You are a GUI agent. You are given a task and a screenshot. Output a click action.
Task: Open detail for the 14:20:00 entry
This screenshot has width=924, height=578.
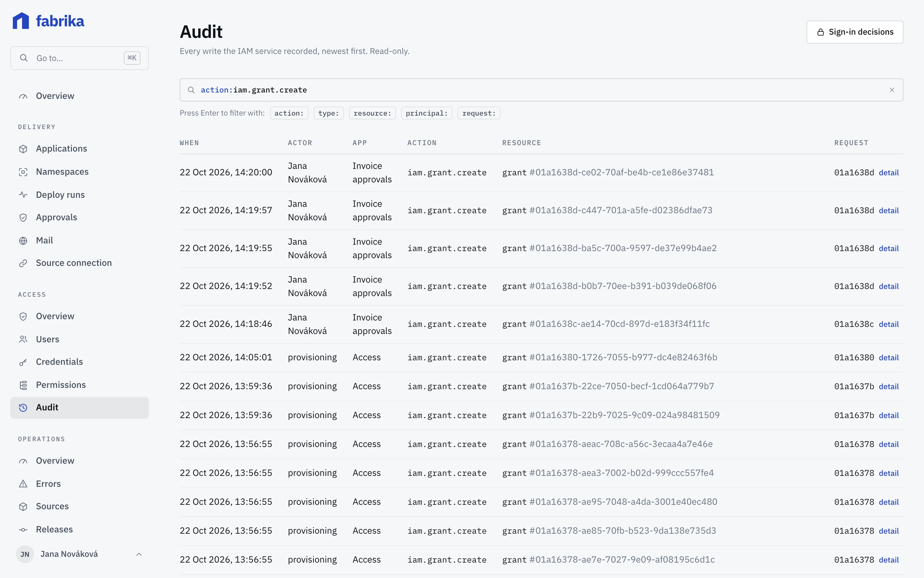pos(888,173)
